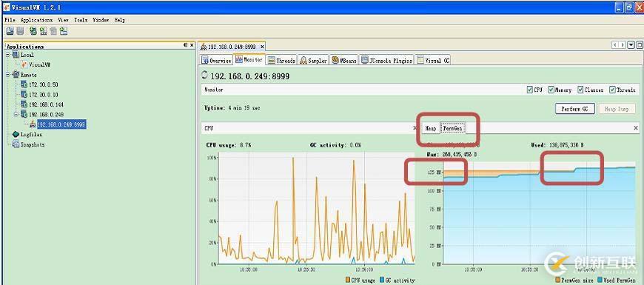The height and width of the screenshot is (285, 644).
Task: Click the grayed-out document icon in the toolbar
Action: [53, 31]
